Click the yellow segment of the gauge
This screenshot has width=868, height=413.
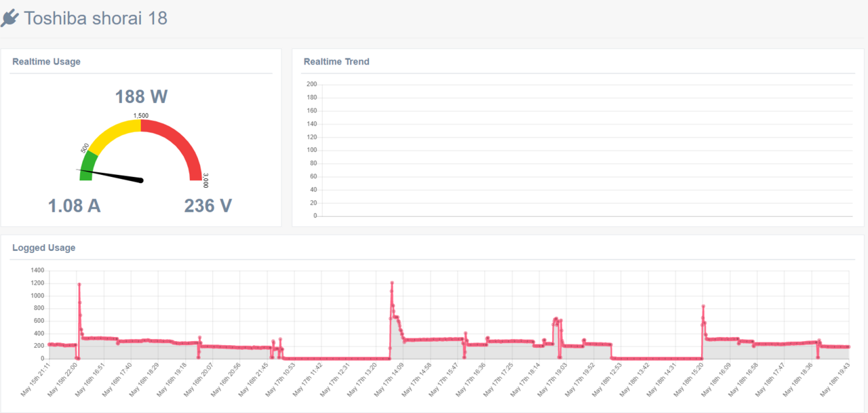click(x=114, y=134)
